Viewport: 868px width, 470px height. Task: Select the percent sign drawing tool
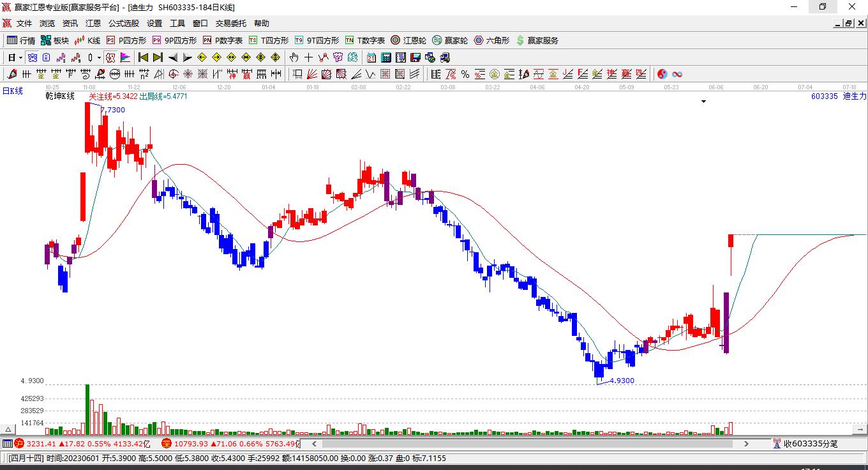pos(465,74)
